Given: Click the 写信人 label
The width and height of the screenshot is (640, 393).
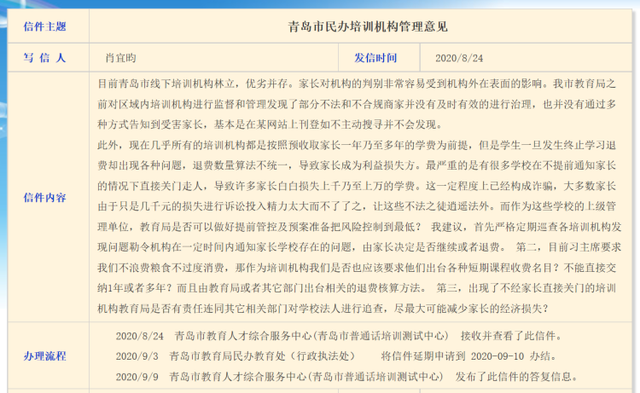Looking at the screenshot, I should (44, 58).
